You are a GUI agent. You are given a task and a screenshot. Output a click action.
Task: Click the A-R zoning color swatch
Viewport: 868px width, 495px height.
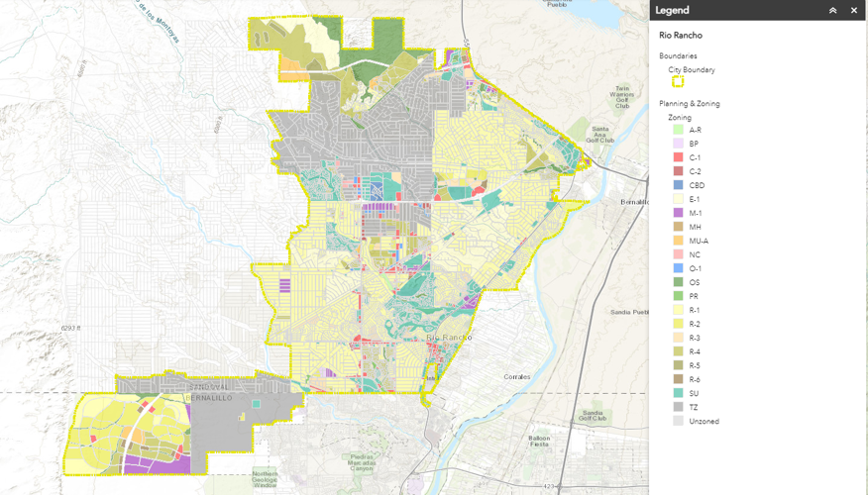pos(678,130)
